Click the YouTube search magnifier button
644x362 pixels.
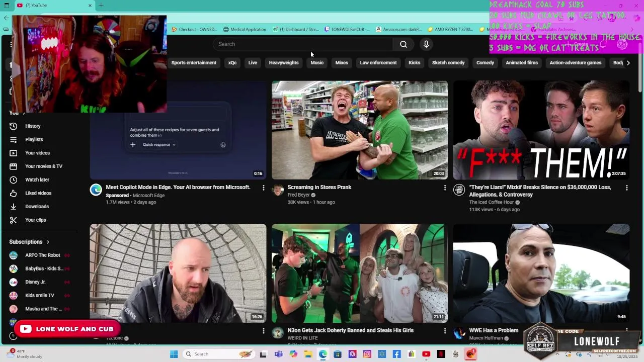pos(404,44)
